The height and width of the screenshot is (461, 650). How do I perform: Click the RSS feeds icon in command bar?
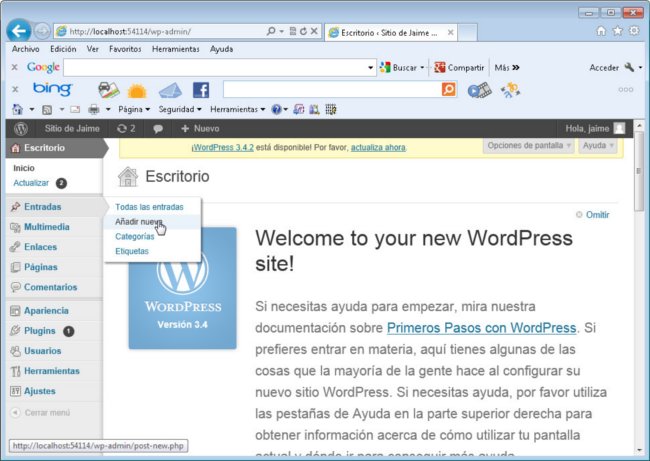pyautogui.click(x=47, y=109)
